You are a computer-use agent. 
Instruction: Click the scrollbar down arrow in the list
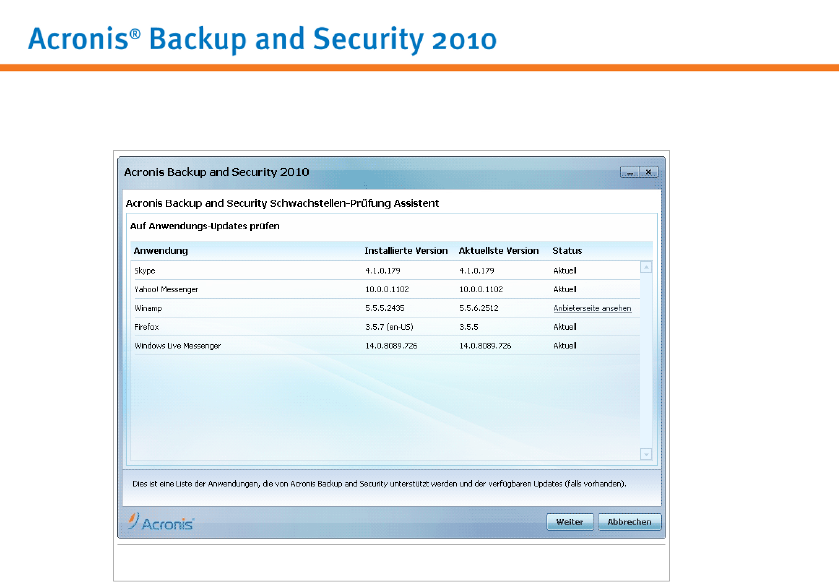[x=646, y=454]
